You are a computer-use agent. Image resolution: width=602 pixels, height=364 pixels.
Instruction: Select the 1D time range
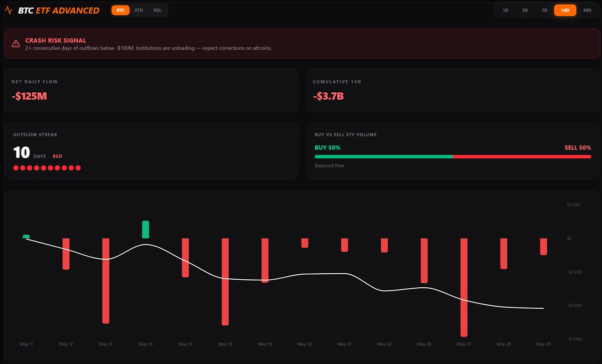point(505,10)
